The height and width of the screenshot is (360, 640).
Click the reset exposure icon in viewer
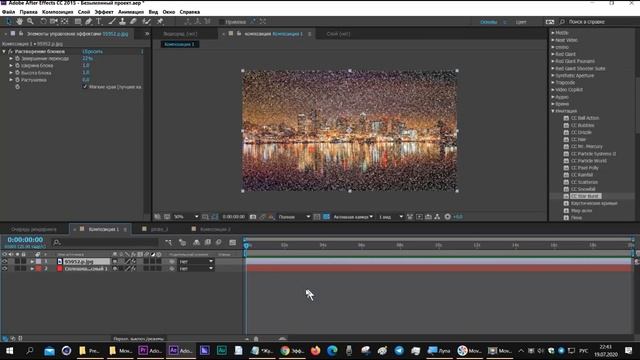pos(447,217)
